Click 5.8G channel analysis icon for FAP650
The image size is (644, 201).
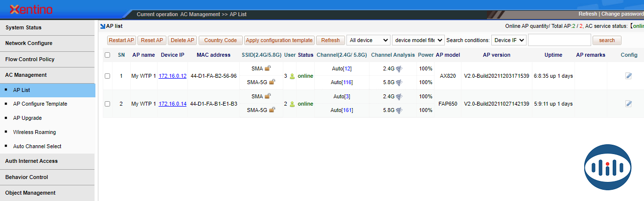[399, 111]
